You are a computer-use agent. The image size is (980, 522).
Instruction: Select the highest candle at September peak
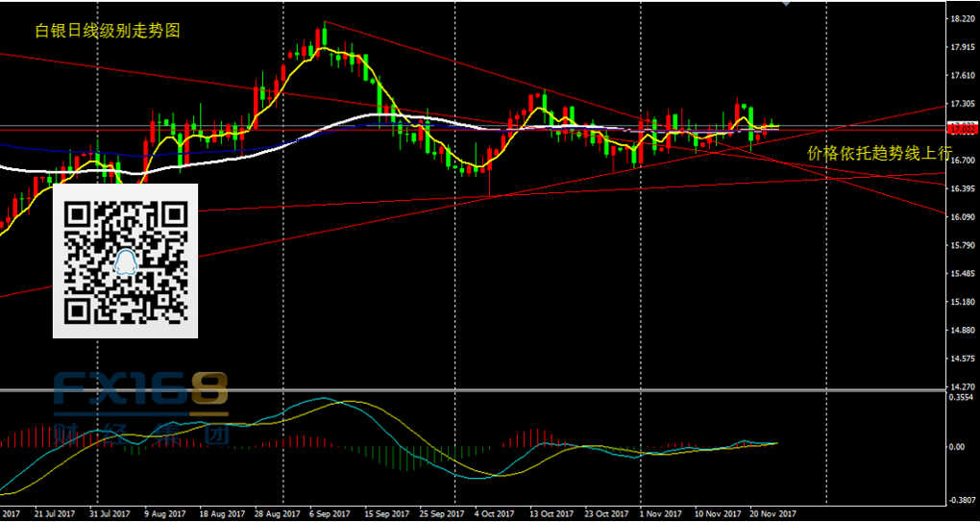(324, 37)
